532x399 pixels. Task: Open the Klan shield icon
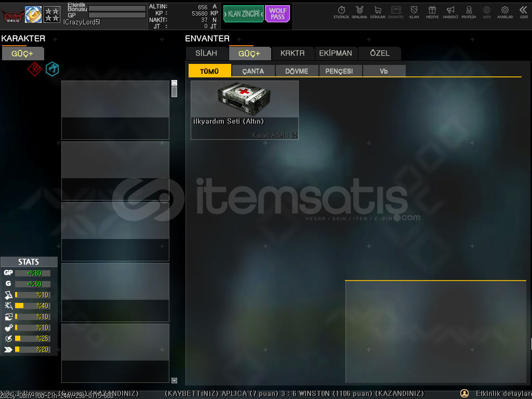point(414,11)
